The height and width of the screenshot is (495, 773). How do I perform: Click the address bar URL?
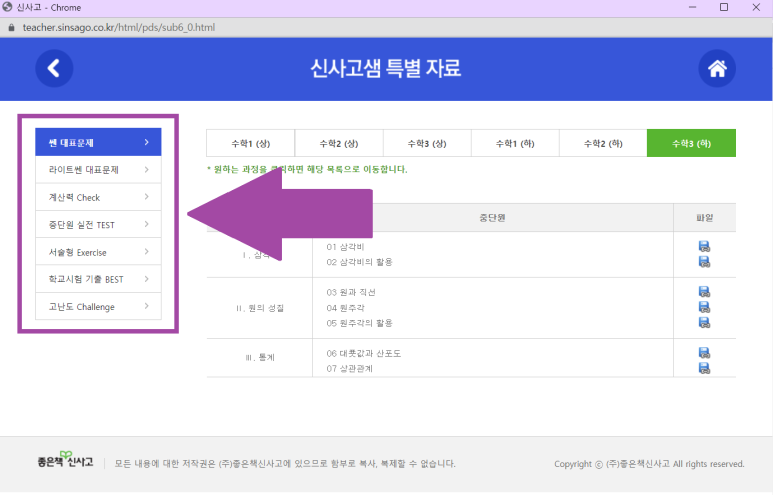[x=119, y=28]
